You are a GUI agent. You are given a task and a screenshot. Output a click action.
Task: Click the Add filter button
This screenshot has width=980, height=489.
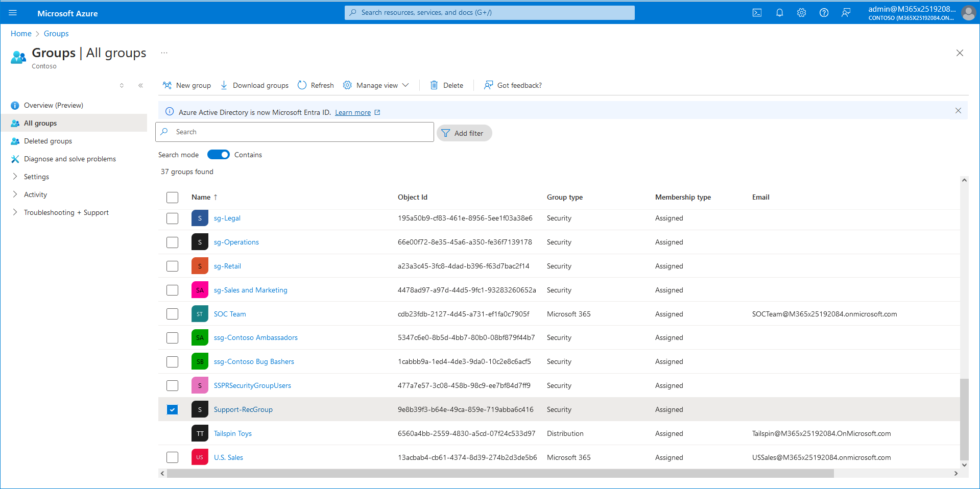[464, 133]
